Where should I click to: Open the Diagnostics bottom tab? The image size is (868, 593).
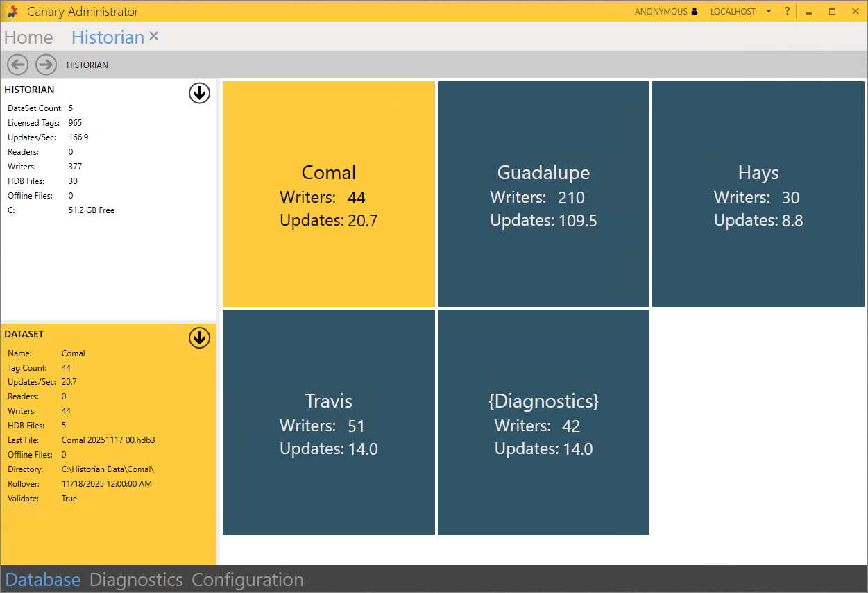(136, 580)
